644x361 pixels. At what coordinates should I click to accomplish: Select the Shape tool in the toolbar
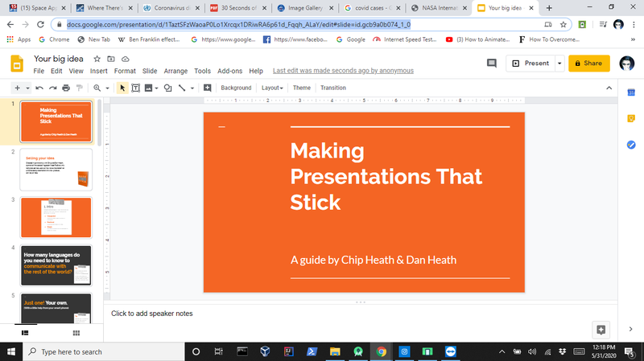167,88
